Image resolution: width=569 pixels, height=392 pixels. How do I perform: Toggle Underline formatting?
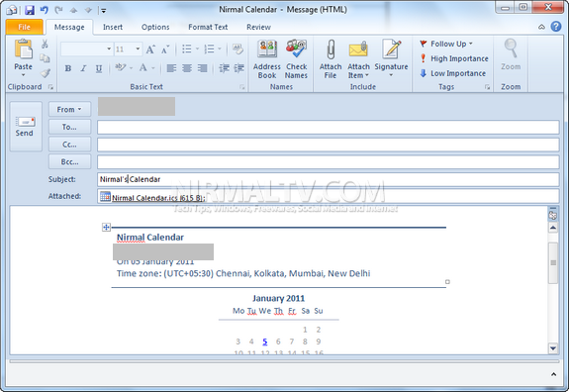pos(99,68)
